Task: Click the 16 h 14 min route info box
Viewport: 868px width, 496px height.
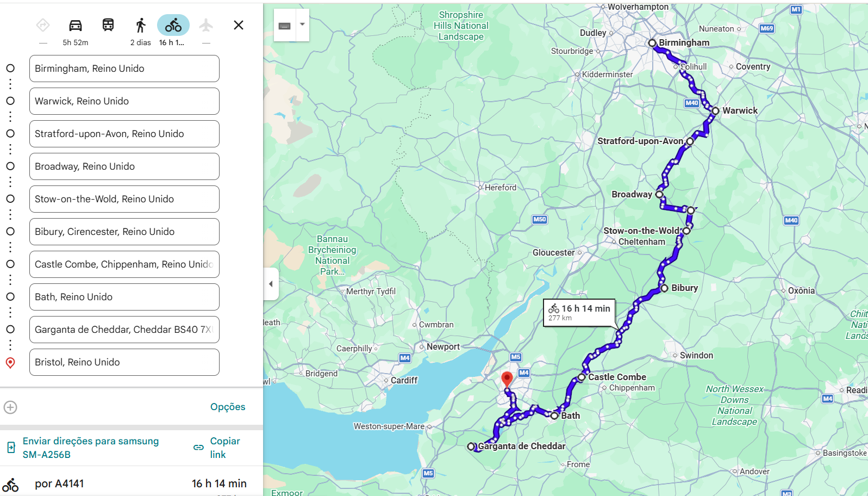Action: tap(579, 313)
